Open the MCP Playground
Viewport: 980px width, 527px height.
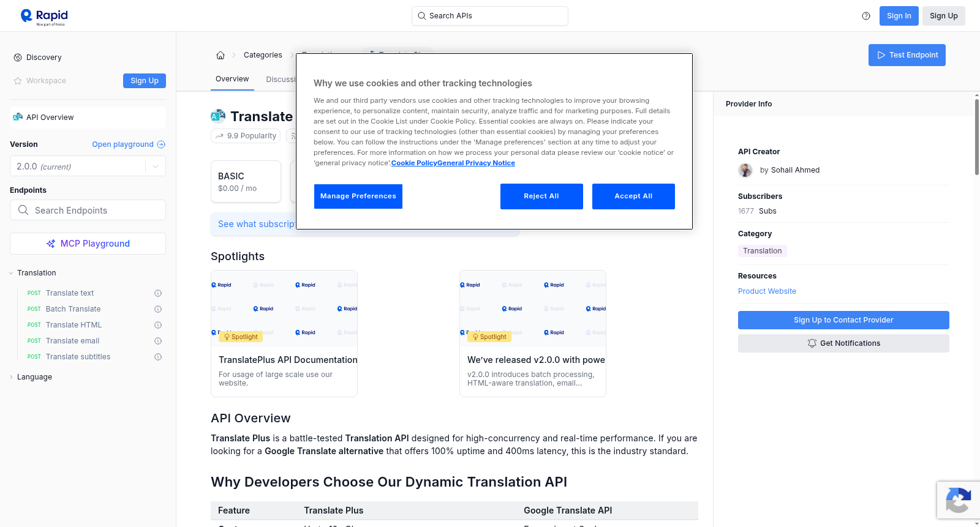click(88, 244)
